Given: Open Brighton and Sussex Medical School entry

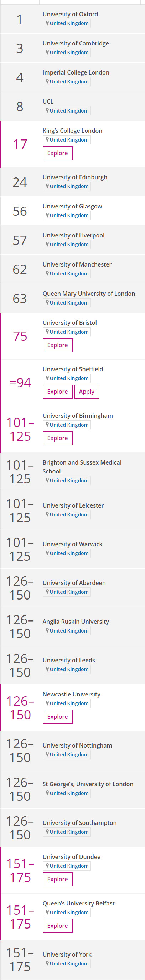Looking at the screenshot, I should click(82, 467).
